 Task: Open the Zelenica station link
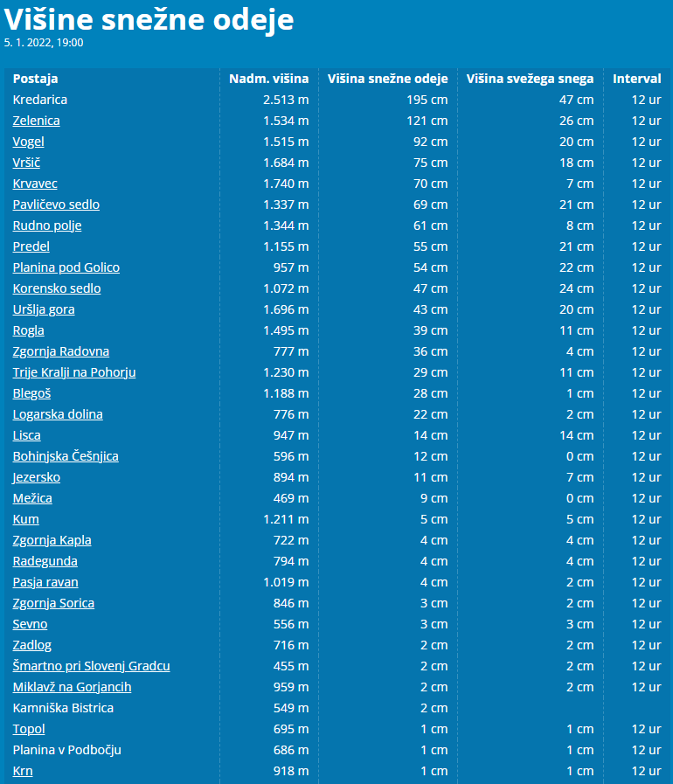36,121
